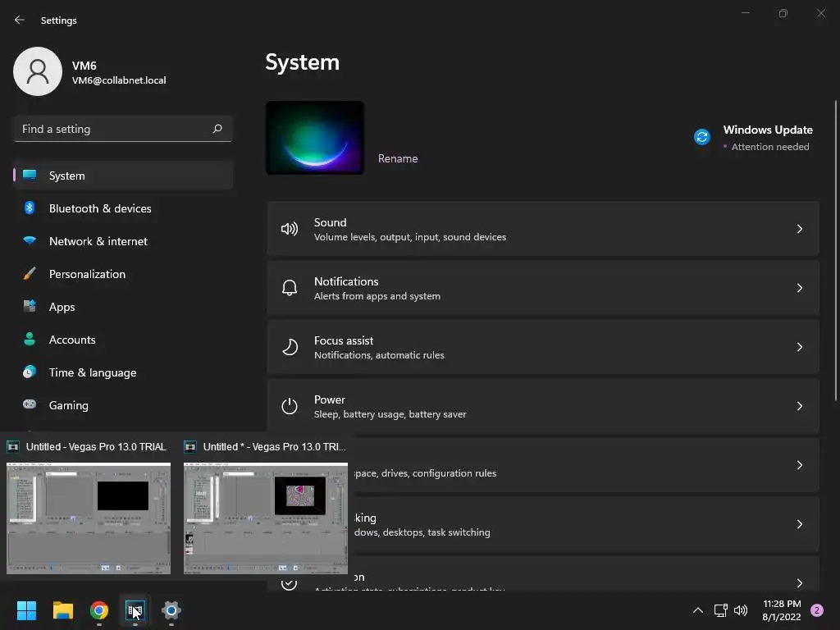Click the network status tray icon
The width and height of the screenshot is (840, 630).
[720, 610]
